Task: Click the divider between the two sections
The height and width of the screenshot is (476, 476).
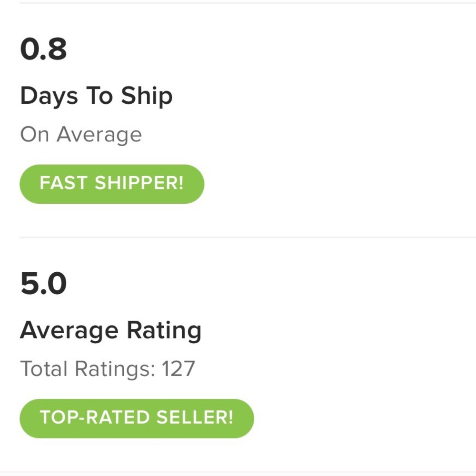Action: 248,237
